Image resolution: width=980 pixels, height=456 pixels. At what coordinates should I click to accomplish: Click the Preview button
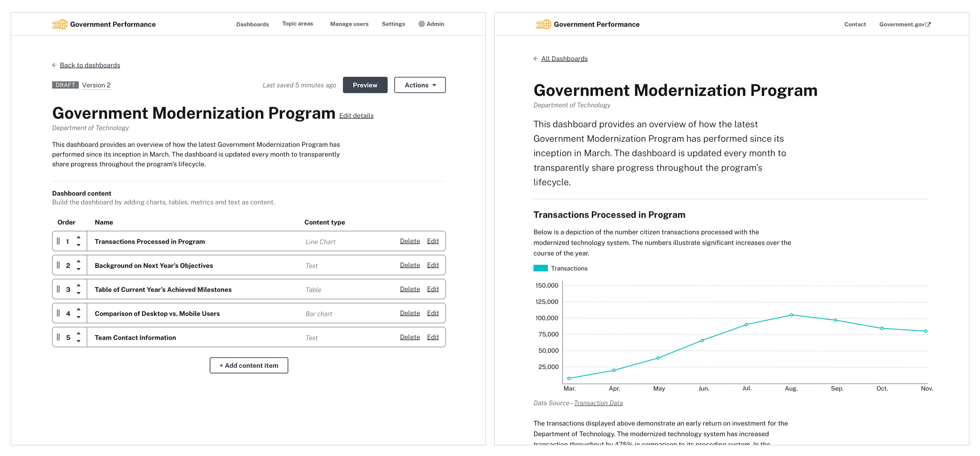[365, 85]
